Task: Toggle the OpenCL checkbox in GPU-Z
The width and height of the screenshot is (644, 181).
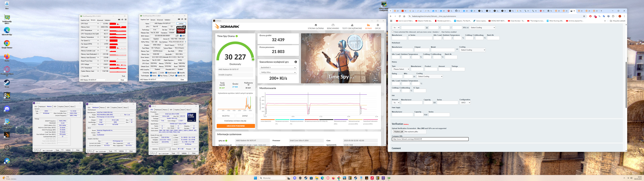Action: [151, 73]
